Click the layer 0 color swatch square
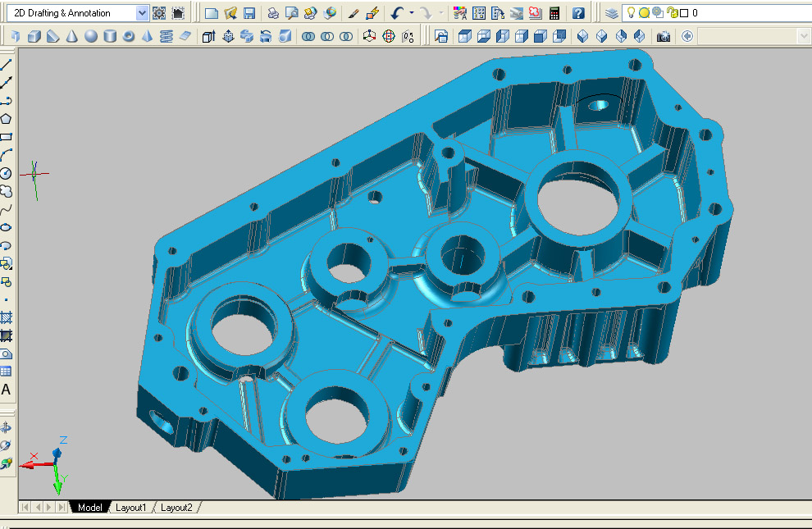 (683, 13)
